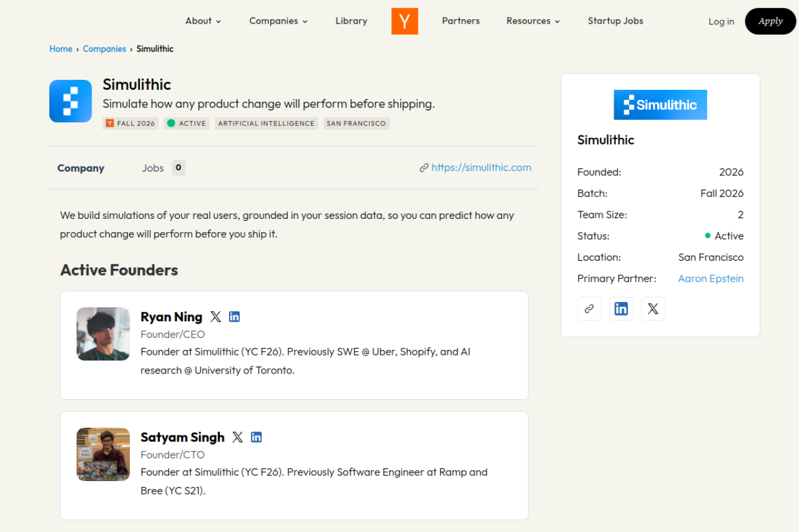Click the ACTIVE status tag
Image resolution: width=799 pixels, height=532 pixels.
pos(187,123)
